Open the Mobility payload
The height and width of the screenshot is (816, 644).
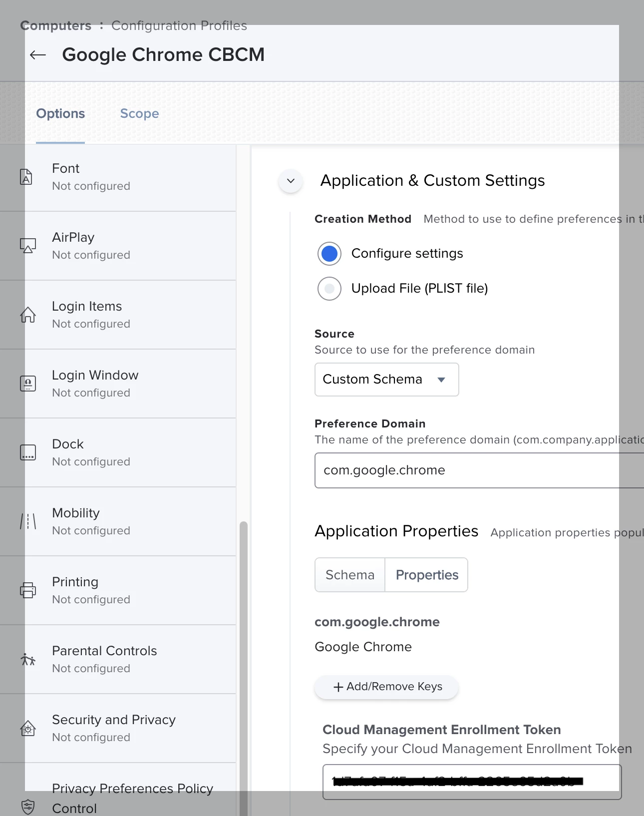[118, 522]
